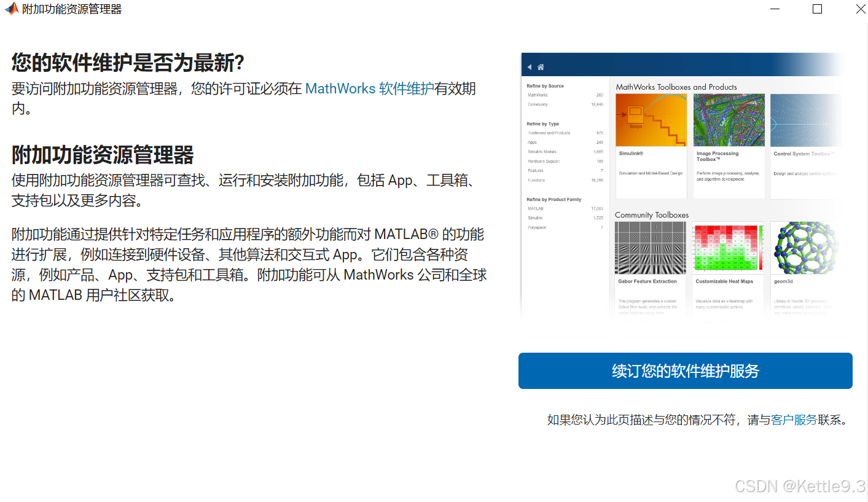The width and height of the screenshot is (868, 502).
Task: Click the Gabor Feature Extraction thumbnail
Action: 651,248
